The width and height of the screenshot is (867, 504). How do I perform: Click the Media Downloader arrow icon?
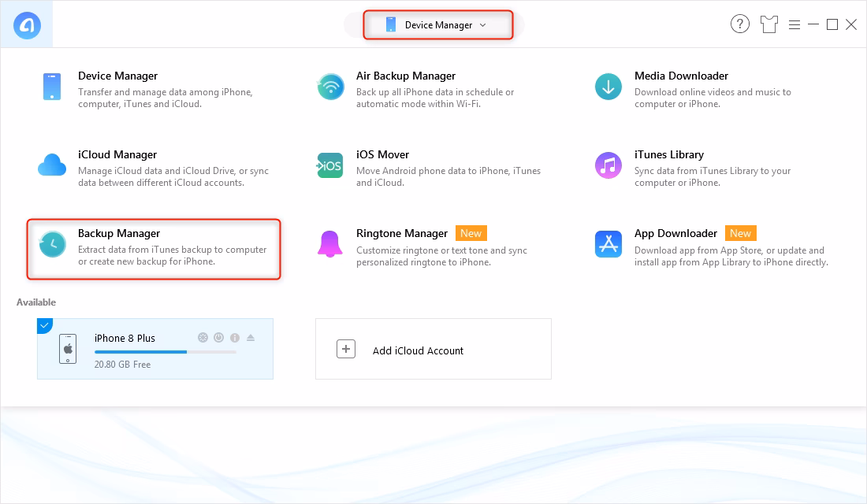[608, 87]
